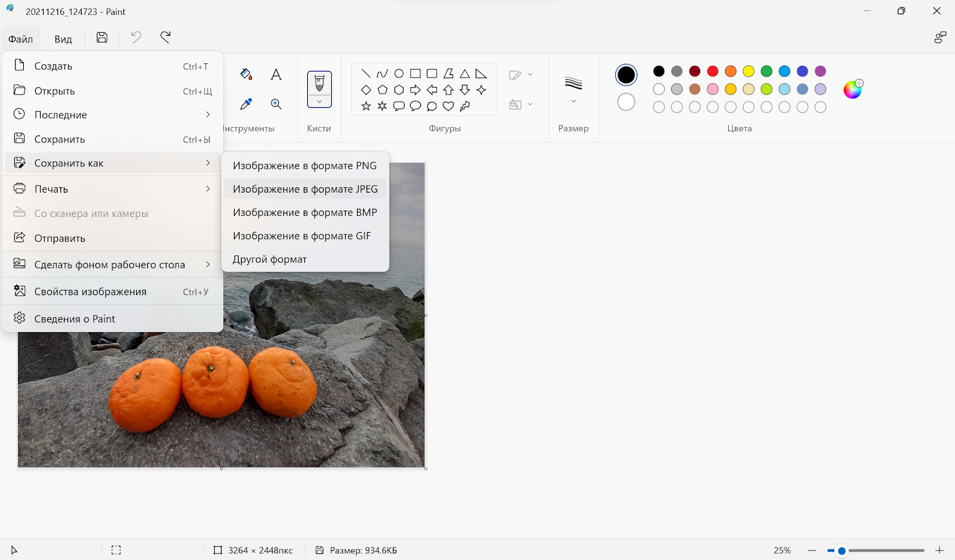Image resolution: width=955 pixels, height=560 pixels.
Task: Click the Save floppy disk icon in toolbar
Action: tap(102, 38)
